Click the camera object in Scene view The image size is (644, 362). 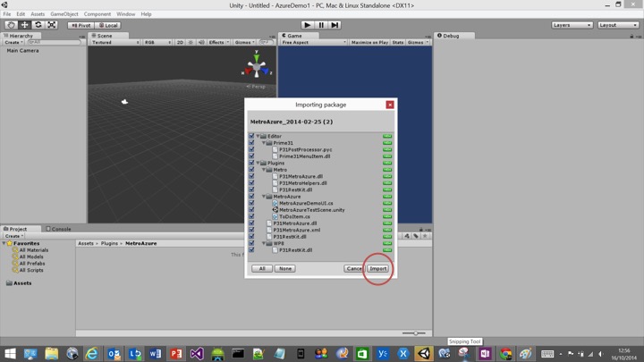[124, 101]
